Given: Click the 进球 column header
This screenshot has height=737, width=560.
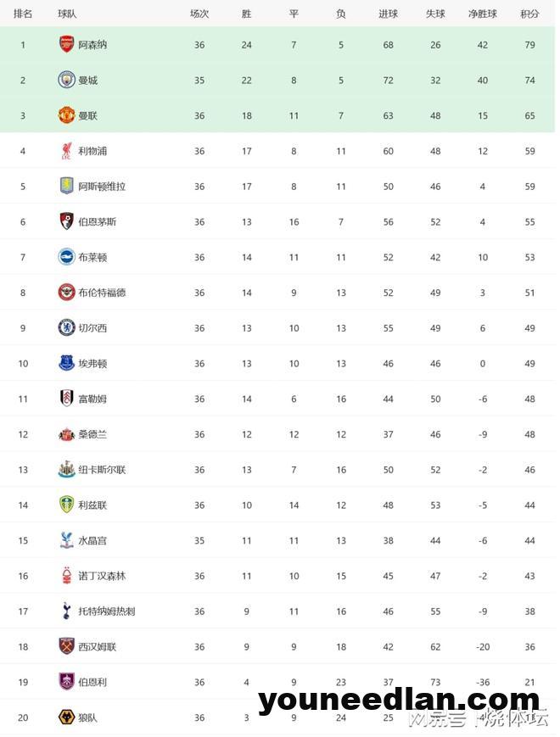Looking at the screenshot, I should coord(388,14).
